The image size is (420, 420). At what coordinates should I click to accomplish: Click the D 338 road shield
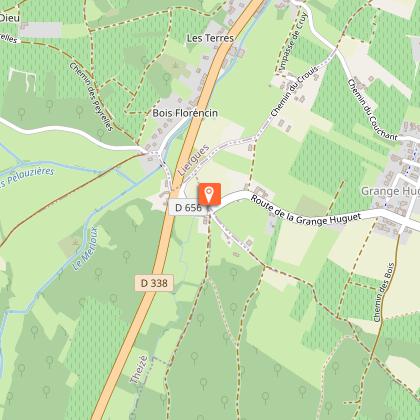point(154,283)
